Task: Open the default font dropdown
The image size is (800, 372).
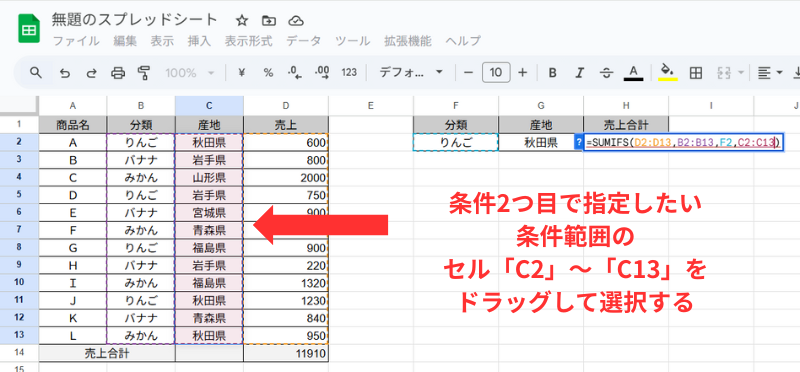Action: (411, 73)
